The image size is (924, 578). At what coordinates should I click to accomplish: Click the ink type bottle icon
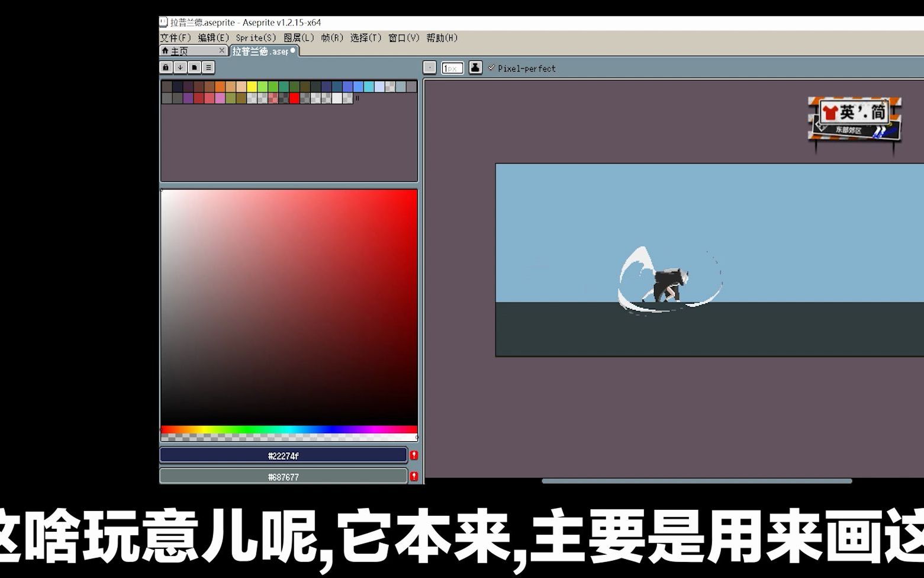475,68
